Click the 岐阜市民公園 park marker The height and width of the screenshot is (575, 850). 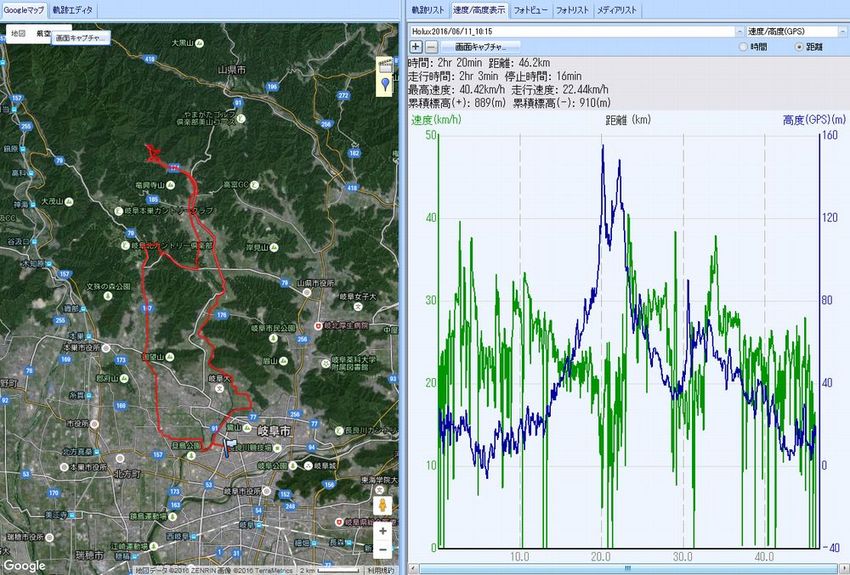[273, 338]
